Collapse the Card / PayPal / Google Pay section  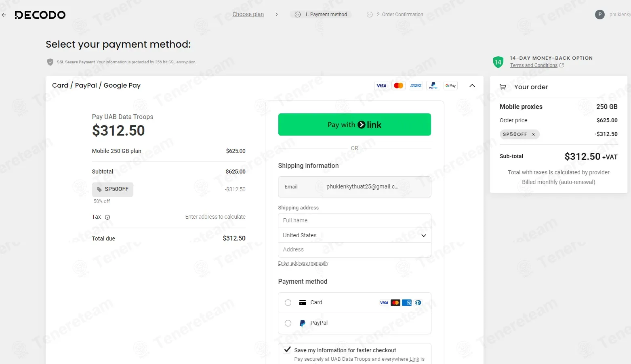click(x=472, y=86)
